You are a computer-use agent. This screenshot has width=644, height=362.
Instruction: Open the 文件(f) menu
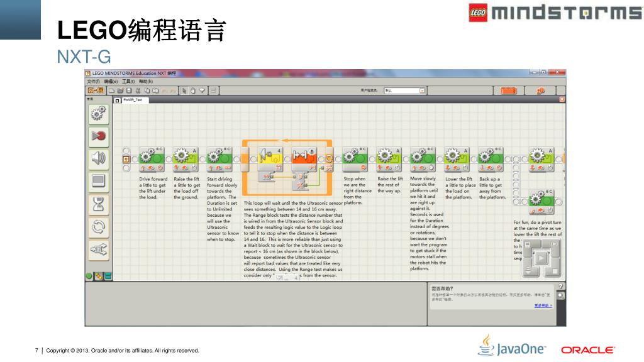click(93, 82)
